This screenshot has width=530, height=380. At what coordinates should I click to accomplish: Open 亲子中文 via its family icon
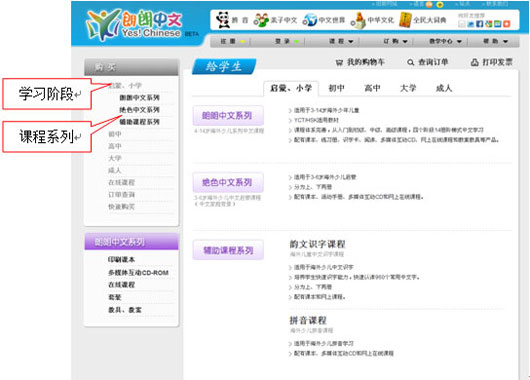[x=260, y=20]
